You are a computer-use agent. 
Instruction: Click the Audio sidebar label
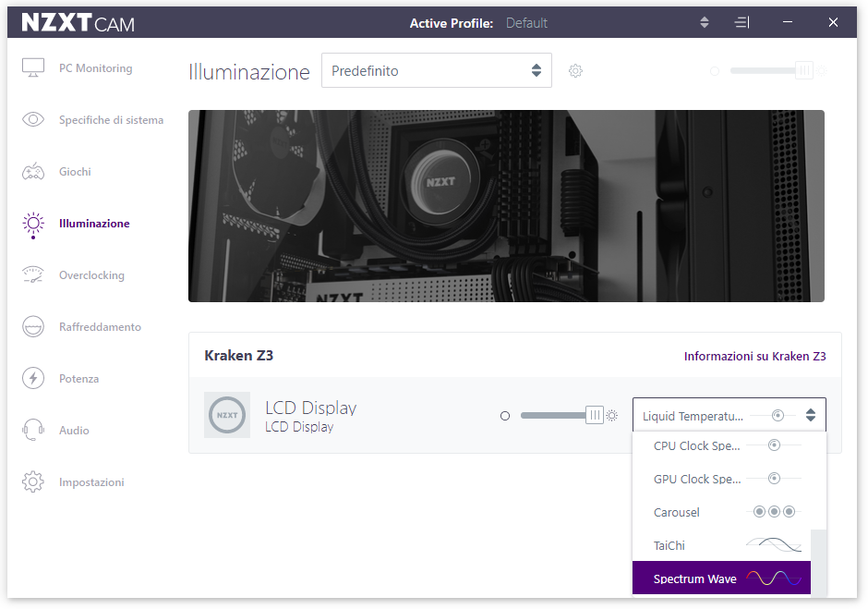74,431
